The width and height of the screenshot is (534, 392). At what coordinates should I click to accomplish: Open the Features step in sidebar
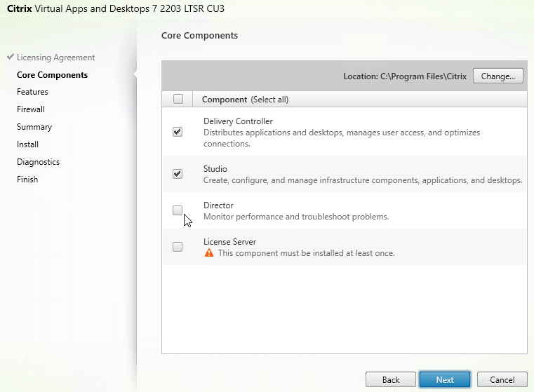tap(32, 92)
